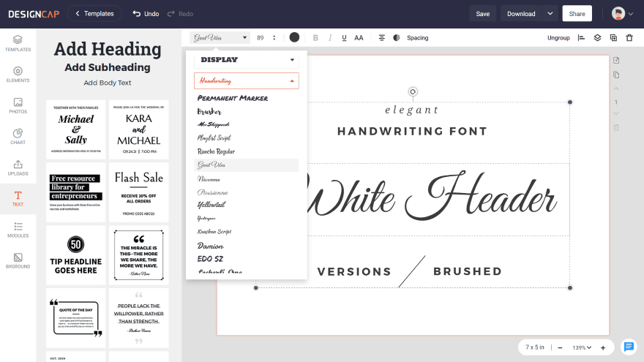Open the Elements panel in sidebar

point(18,74)
